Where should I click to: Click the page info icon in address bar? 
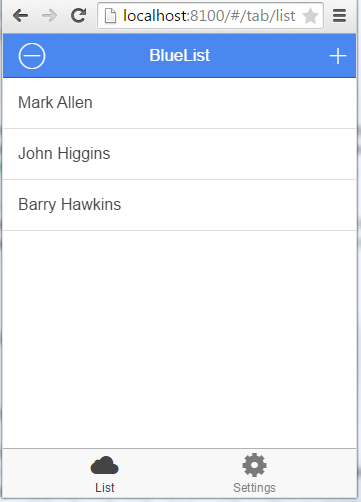pyautogui.click(x=110, y=16)
